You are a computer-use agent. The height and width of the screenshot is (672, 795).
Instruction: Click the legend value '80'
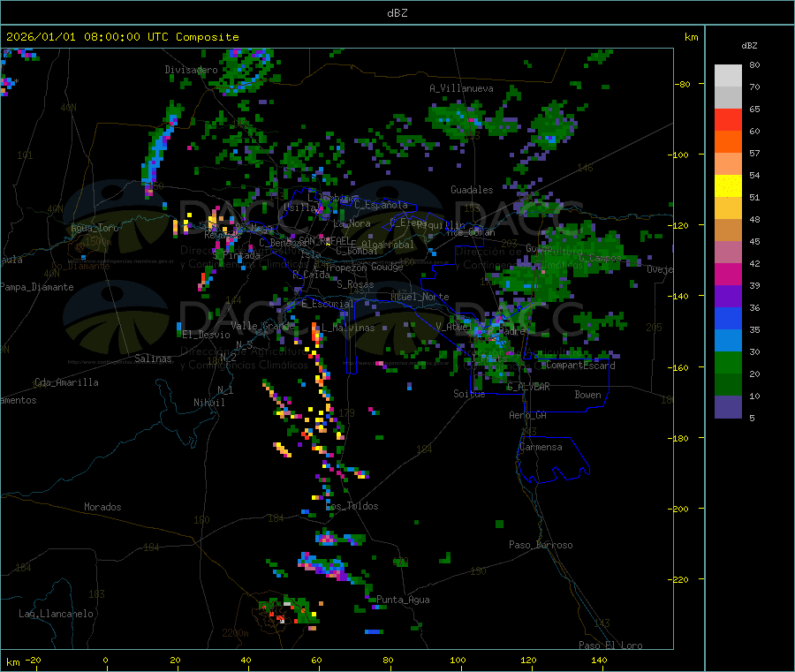pyautogui.click(x=754, y=64)
